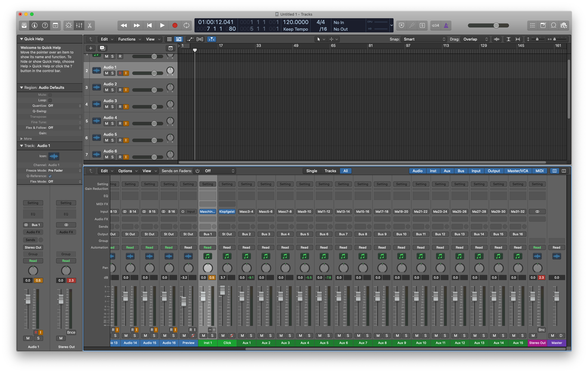The width and height of the screenshot is (588, 373).
Task: Open the Note Pads button
Action: [x=543, y=25]
